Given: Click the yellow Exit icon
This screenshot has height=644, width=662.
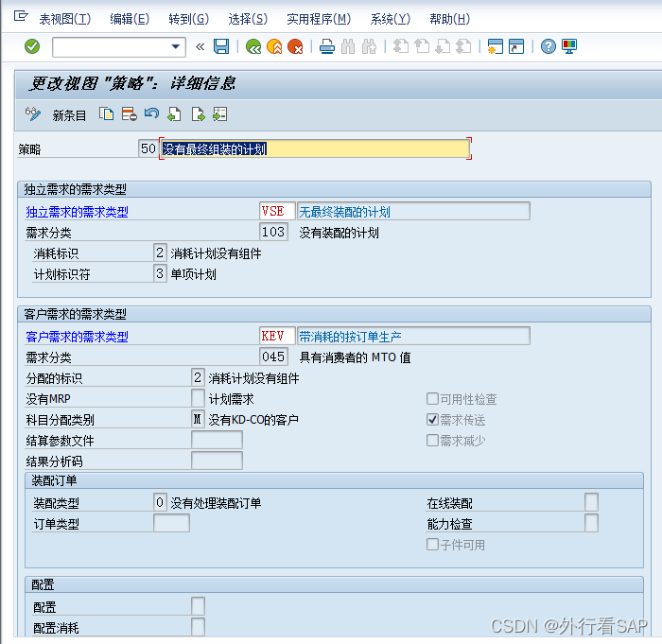Looking at the screenshot, I should pos(274,46).
